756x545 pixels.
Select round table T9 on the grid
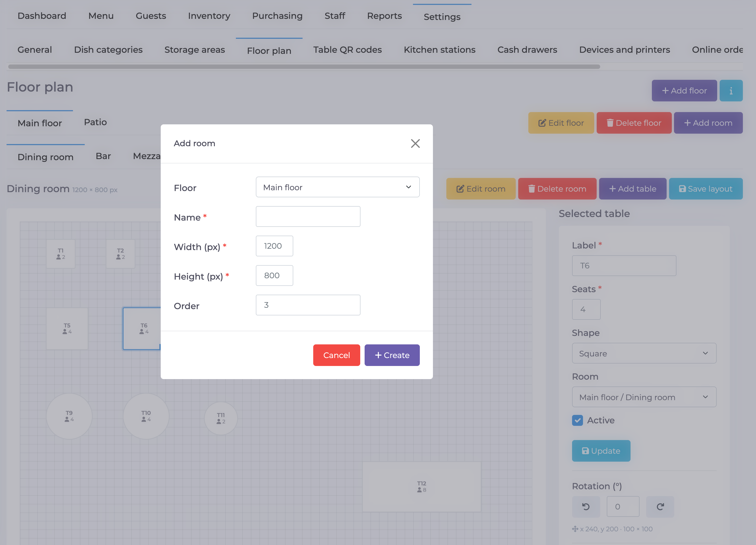pos(69,416)
